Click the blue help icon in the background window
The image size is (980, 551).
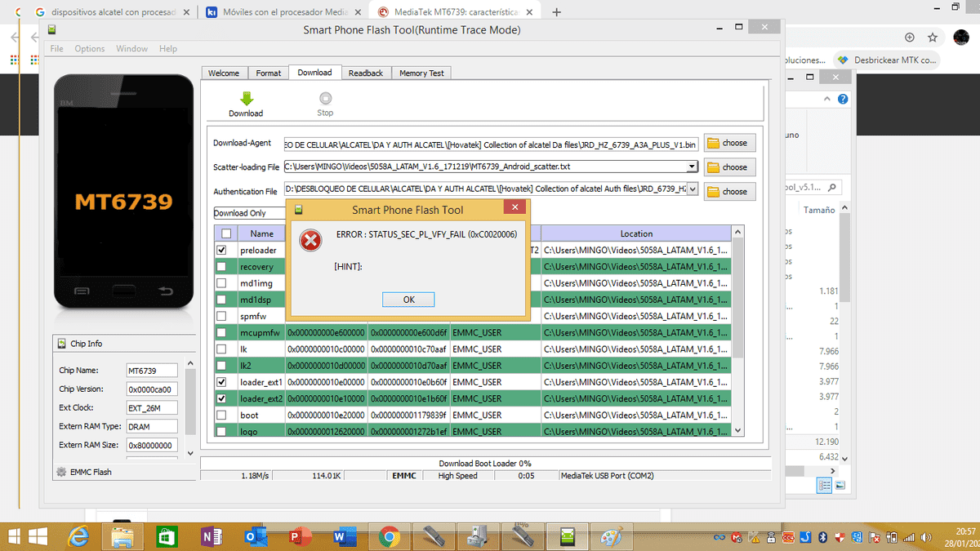click(843, 99)
